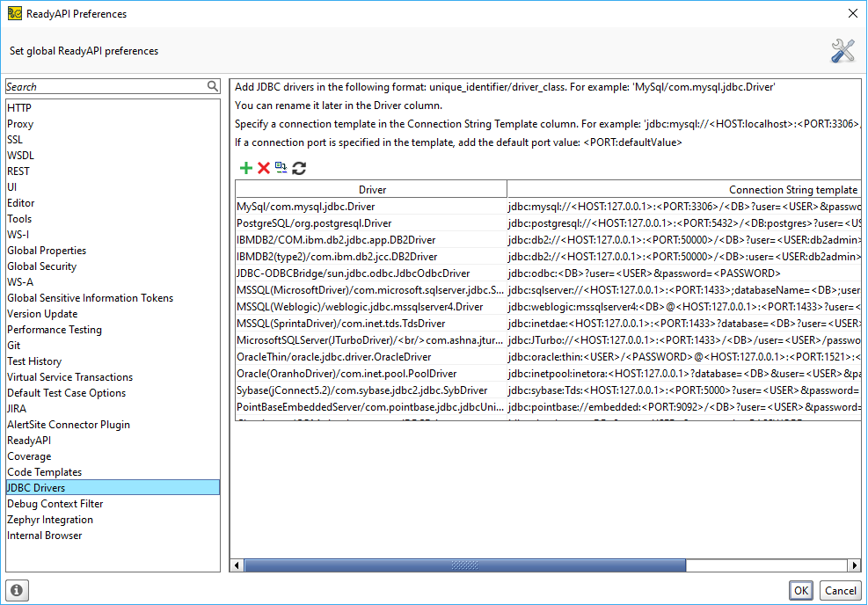Screen dimensions: 868x605
Task: Select Virtual Service Transactions category
Action: tap(113, 377)
